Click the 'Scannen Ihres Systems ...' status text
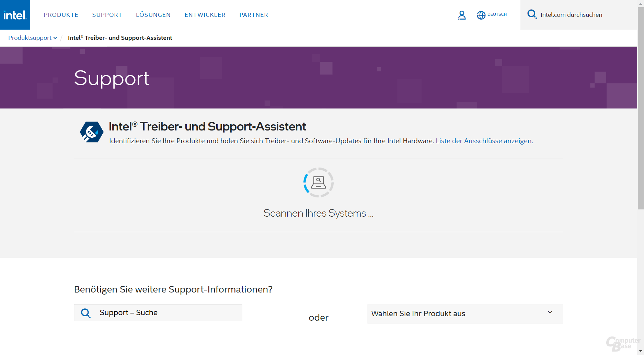Screen dimensions: 644x355 click(x=319, y=213)
